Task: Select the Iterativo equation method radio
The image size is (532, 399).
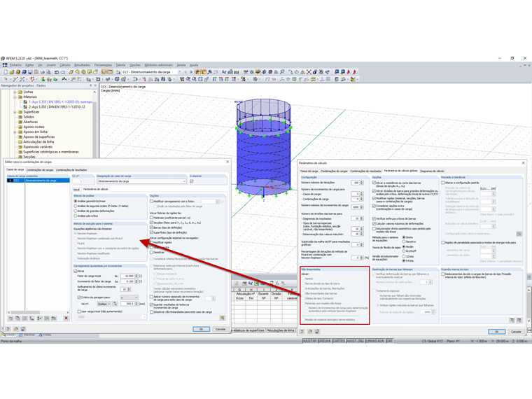Action: (404, 241)
